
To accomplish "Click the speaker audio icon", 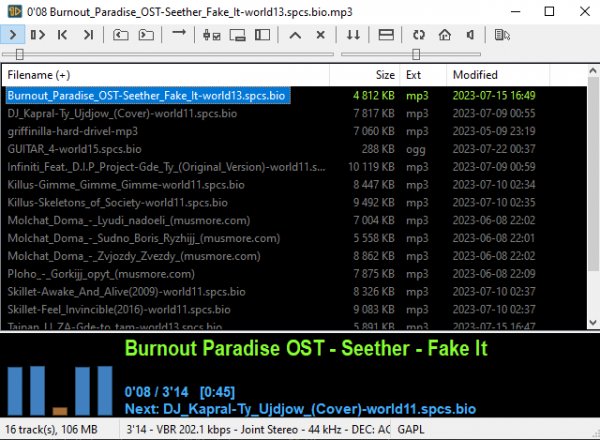I will [470, 35].
